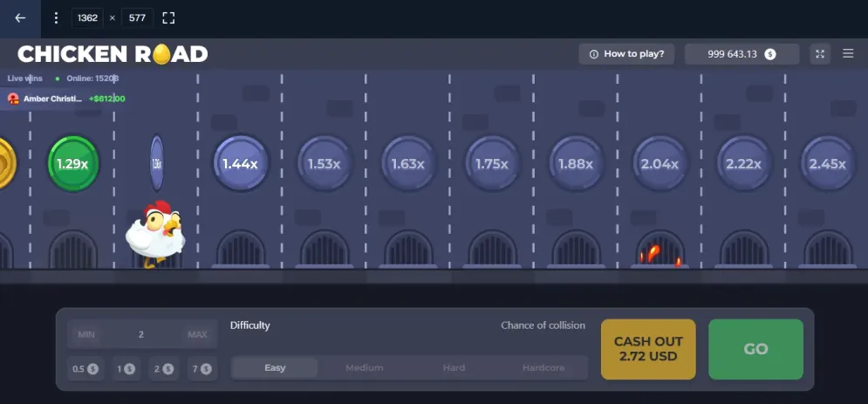Image resolution: width=868 pixels, height=404 pixels.
Task: Choose the 1 dollar quick bet
Action: 126,369
